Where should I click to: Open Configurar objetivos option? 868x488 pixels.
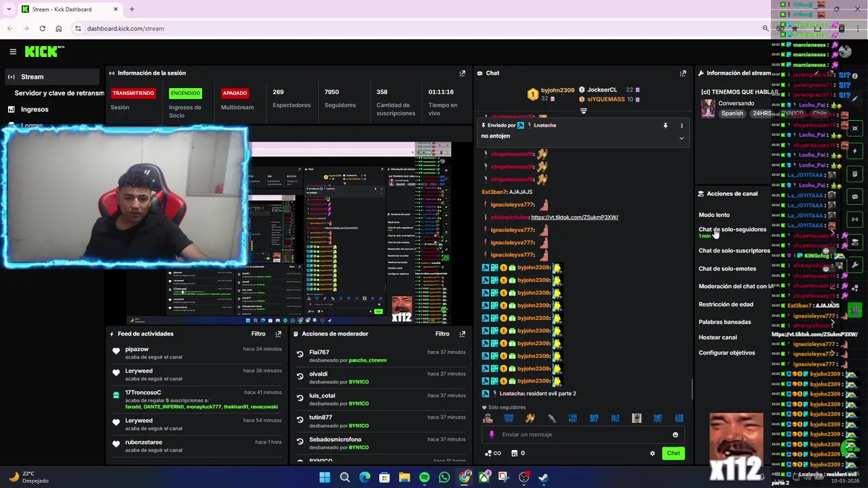coord(726,353)
